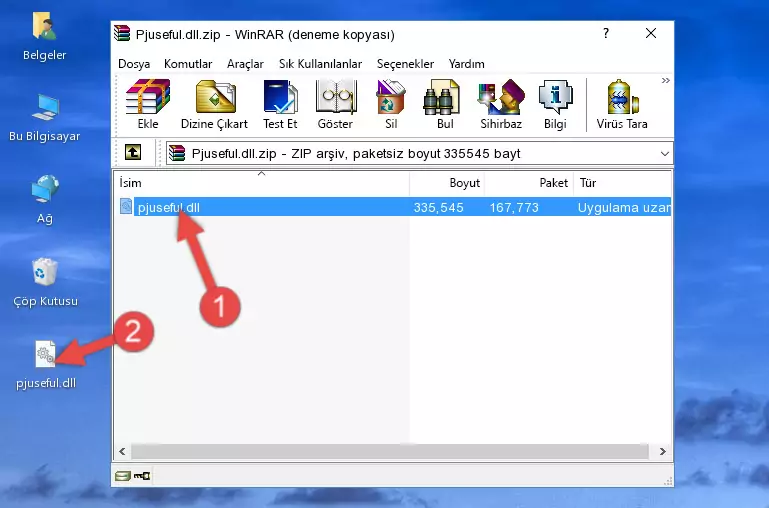Go up one folder level
This screenshot has height=508, width=769.
tap(133, 152)
